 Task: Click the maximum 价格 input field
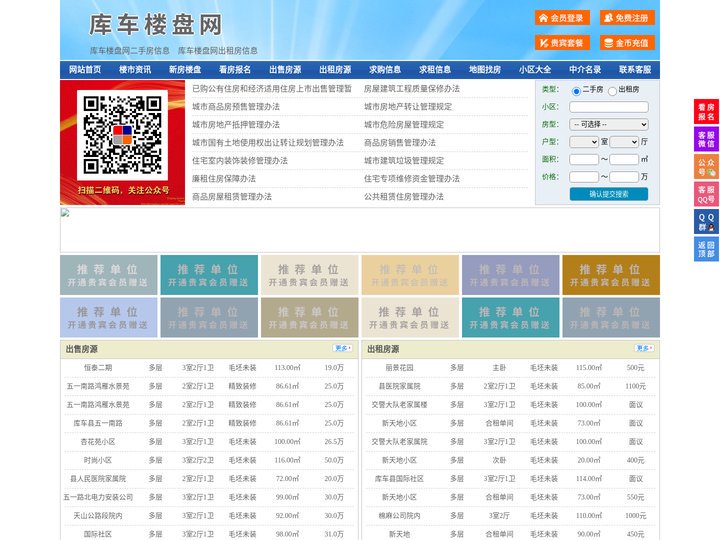(624, 177)
